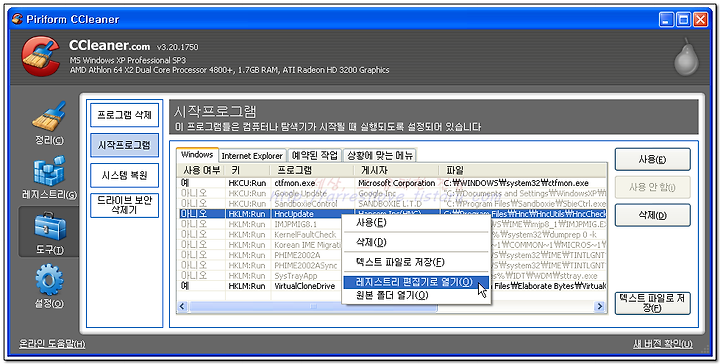Click the horizontal scrollbar left arrow

[x=182, y=306]
